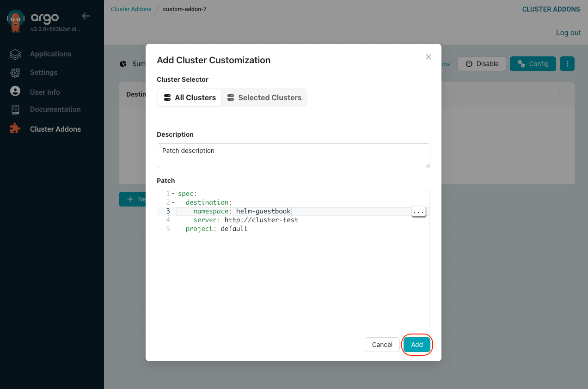
Task: Open Settings via the gear icon
Action: [x=15, y=73]
